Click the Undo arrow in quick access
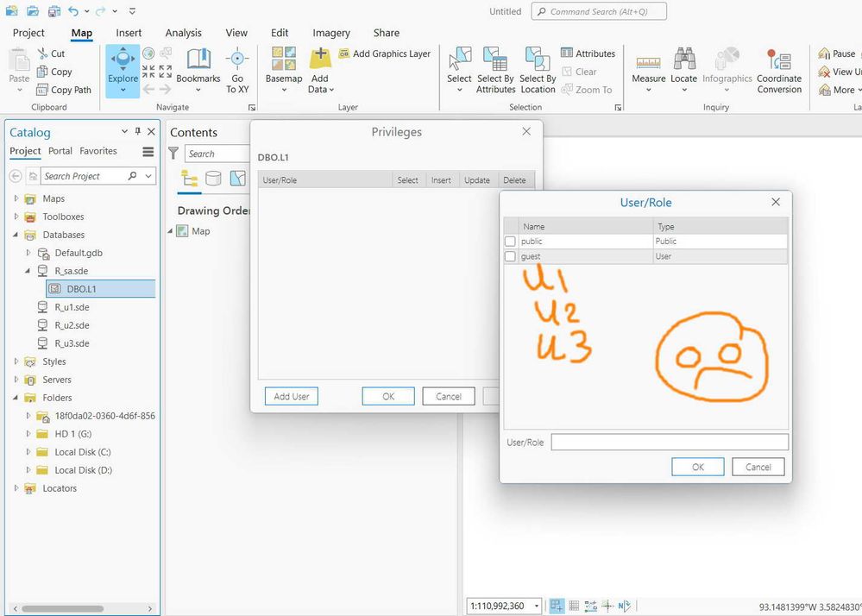 point(73,11)
